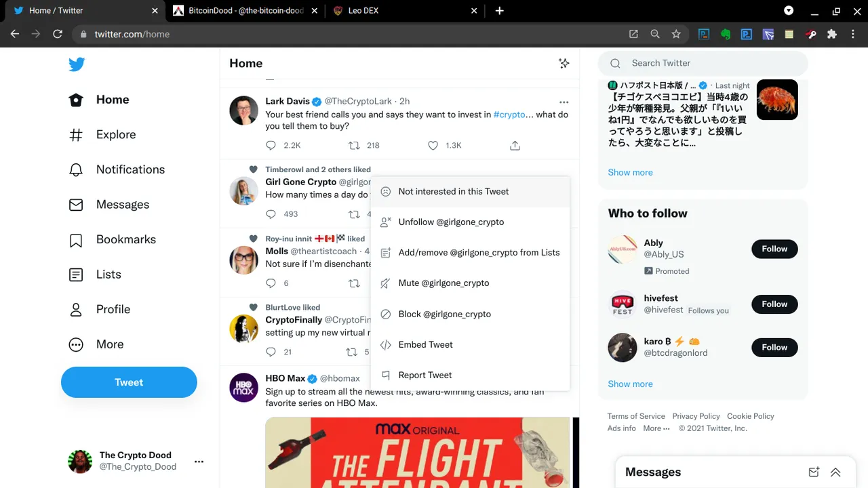868x488 pixels.
Task: Reply to Molls tweet
Action: pyautogui.click(x=271, y=283)
